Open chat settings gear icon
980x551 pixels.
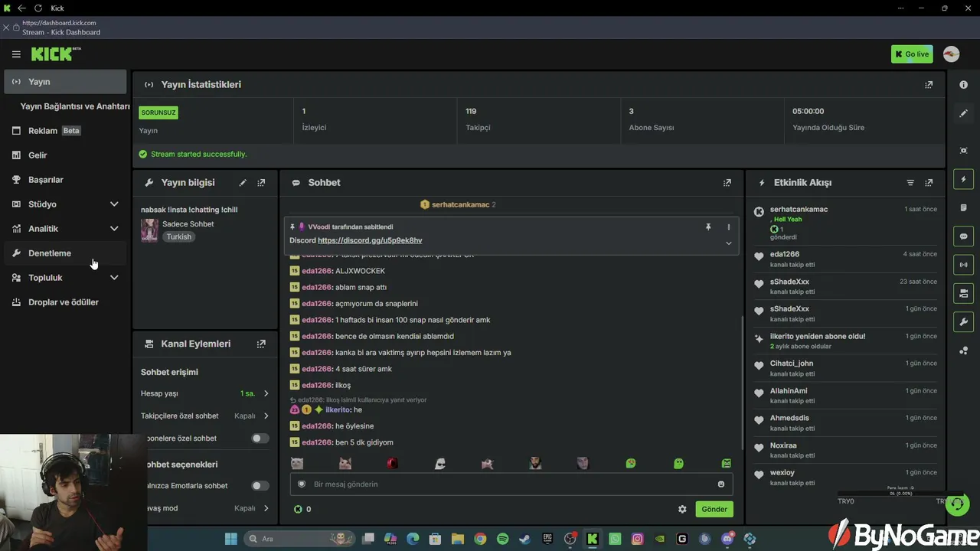click(682, 509)
